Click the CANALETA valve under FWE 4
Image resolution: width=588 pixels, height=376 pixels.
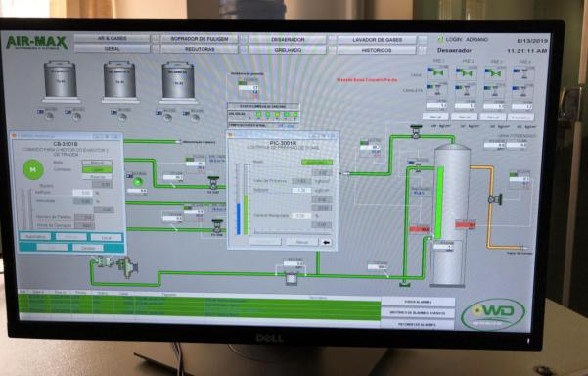[x=522, y=91]
